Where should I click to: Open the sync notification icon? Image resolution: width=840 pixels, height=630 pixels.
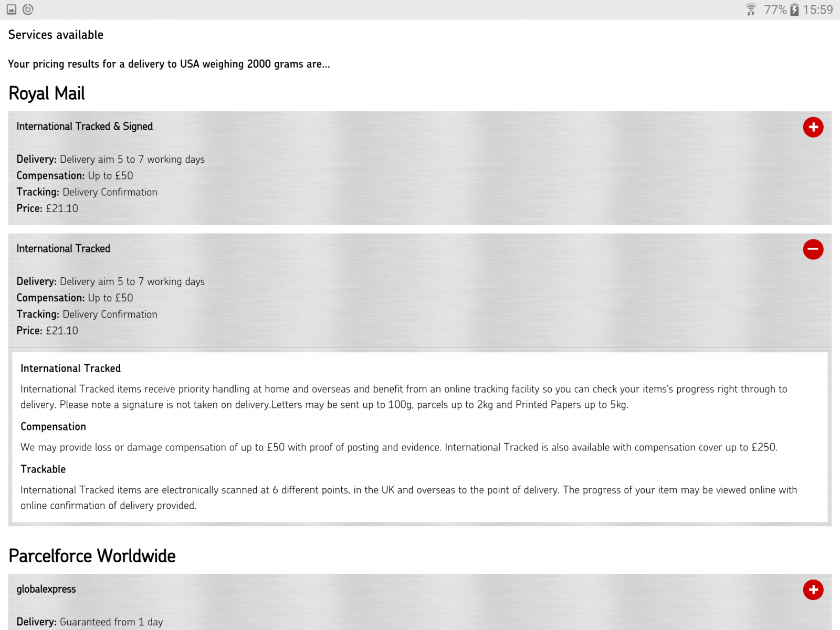[28, 9]
